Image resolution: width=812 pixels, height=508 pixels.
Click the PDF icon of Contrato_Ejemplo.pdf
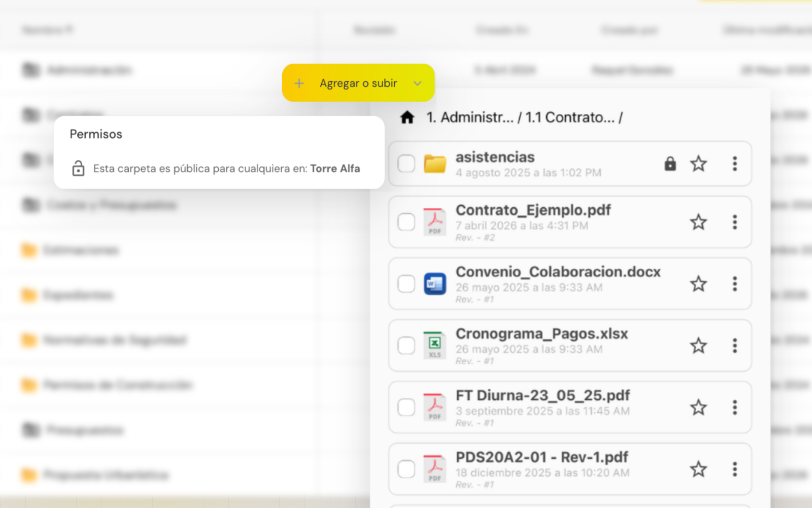point(435,222)
